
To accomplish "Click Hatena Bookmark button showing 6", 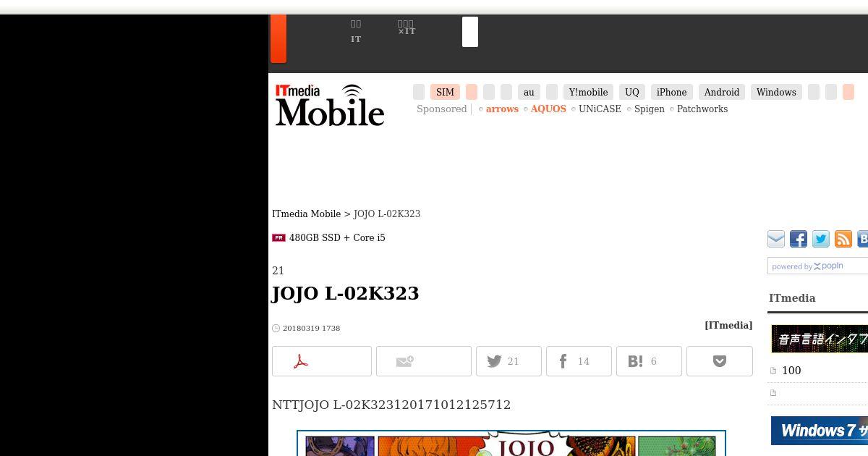I will (x=649, y=361).
